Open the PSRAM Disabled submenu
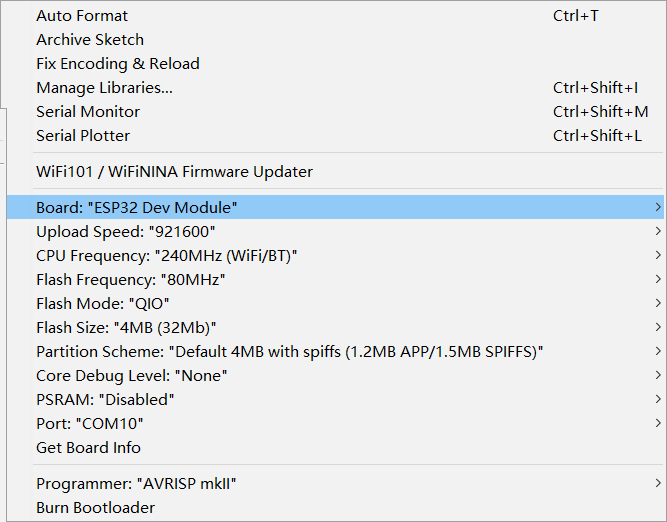 (x=106, y=400)
